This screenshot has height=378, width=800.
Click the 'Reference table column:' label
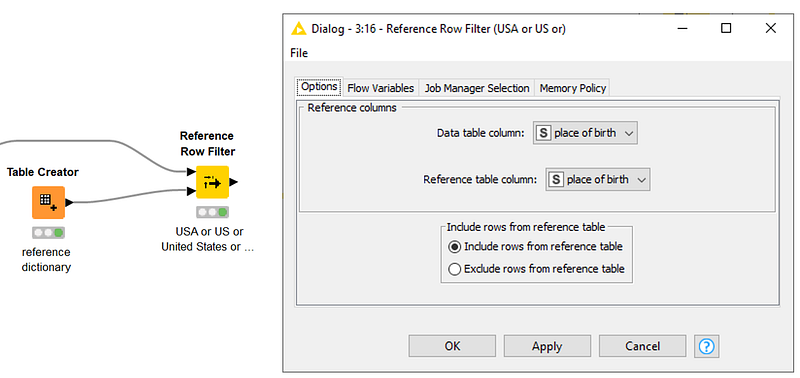coord(480,180)
